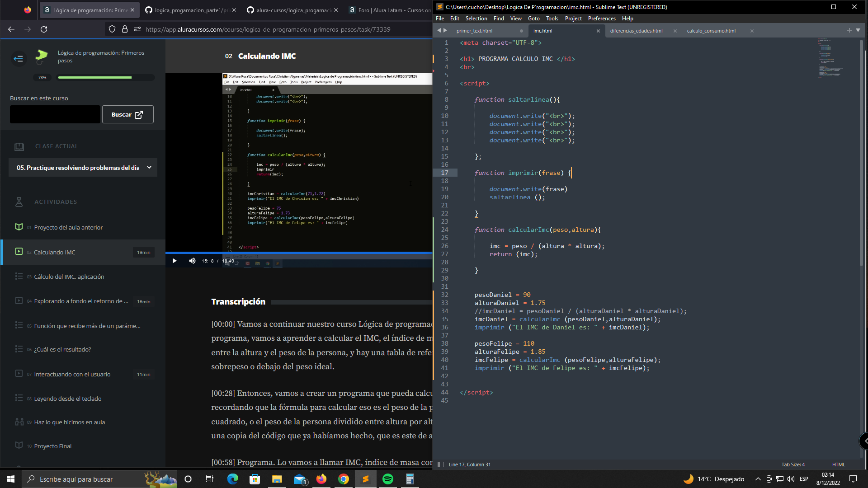The width and height of the screenshot is (868, 488).
Task: Open the Windows Start menu
Action: point(11,479)
